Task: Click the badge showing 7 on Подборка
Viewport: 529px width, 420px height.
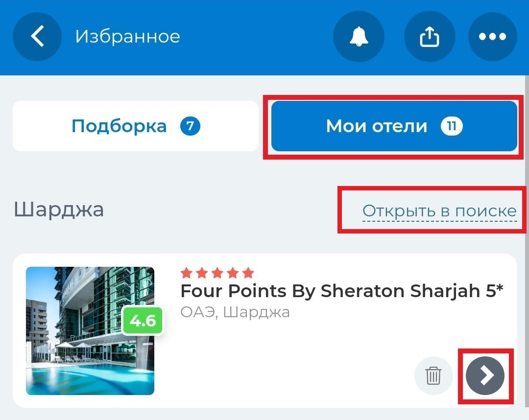Action: 190,126
